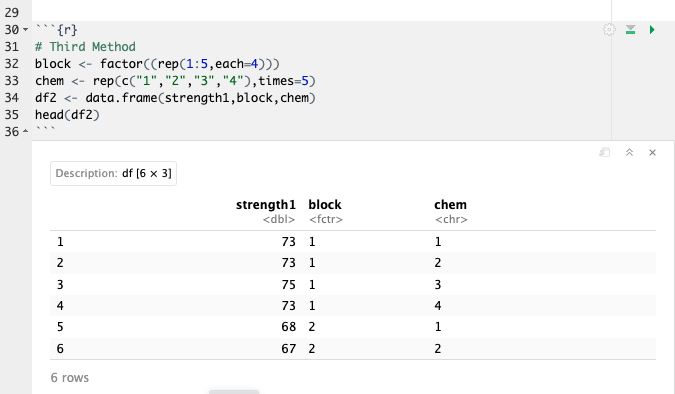This screenshot has height=394, width=675.
Task: Run current chunk green play button
Action: (x=652, y=30)
